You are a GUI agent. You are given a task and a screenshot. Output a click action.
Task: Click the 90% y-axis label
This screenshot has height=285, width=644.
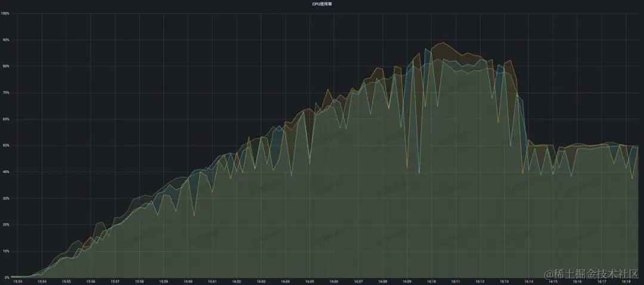pyautogui.click(x=6, y=40)
